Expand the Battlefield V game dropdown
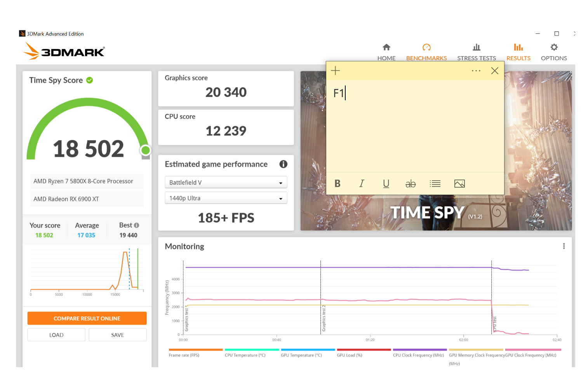588x380 pixels. coord(226,183)
